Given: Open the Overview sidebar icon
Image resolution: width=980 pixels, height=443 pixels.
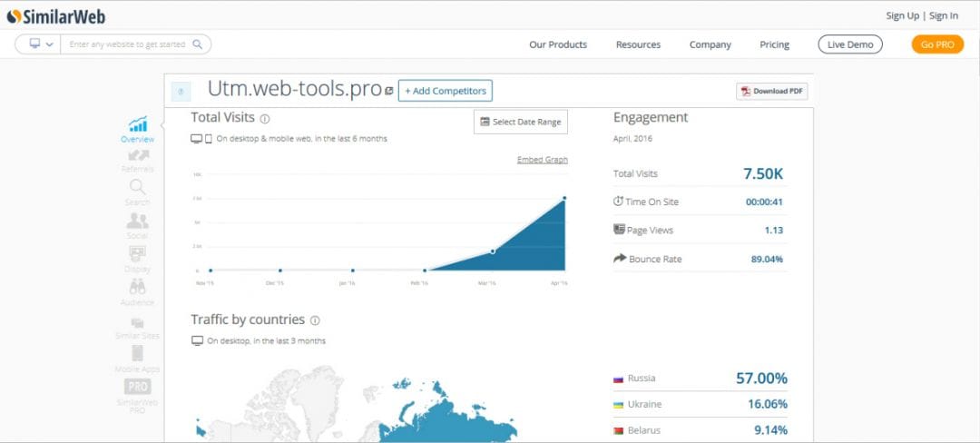Looking at the screenshot, I should pyautogui.click(x=138, y=125).
